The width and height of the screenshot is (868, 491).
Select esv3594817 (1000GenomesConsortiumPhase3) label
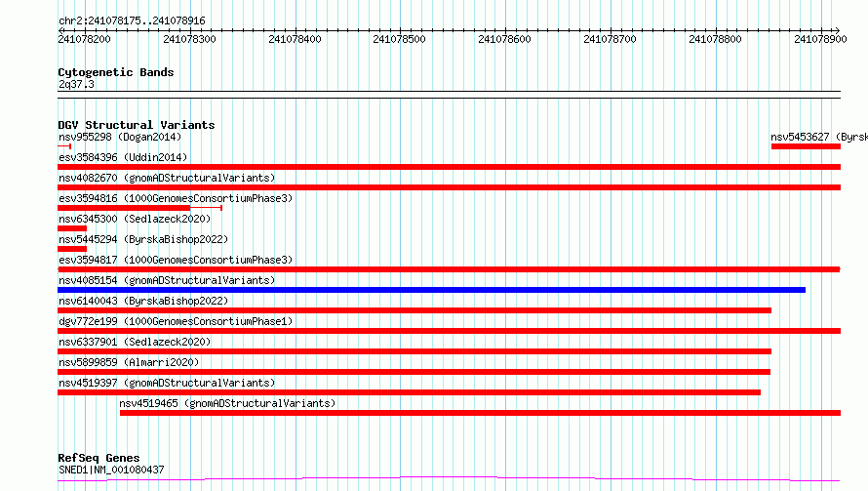pos(176,260)
